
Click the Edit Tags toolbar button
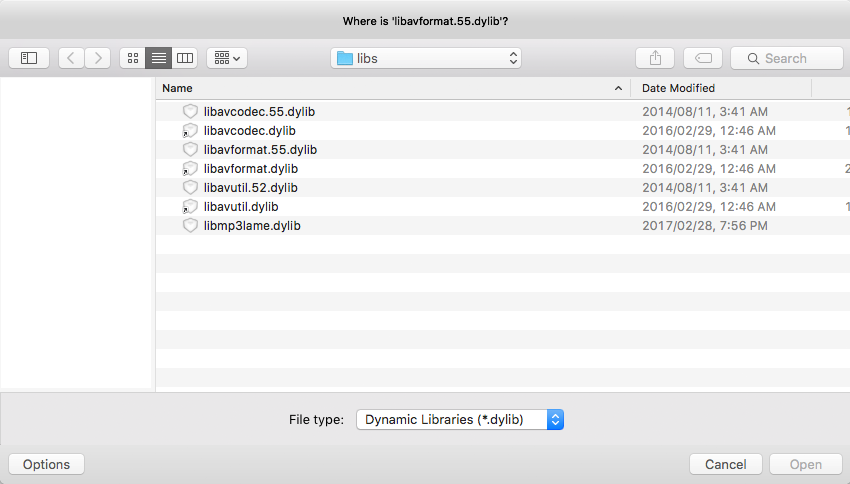pyautogui.click(x=703, y=58)
